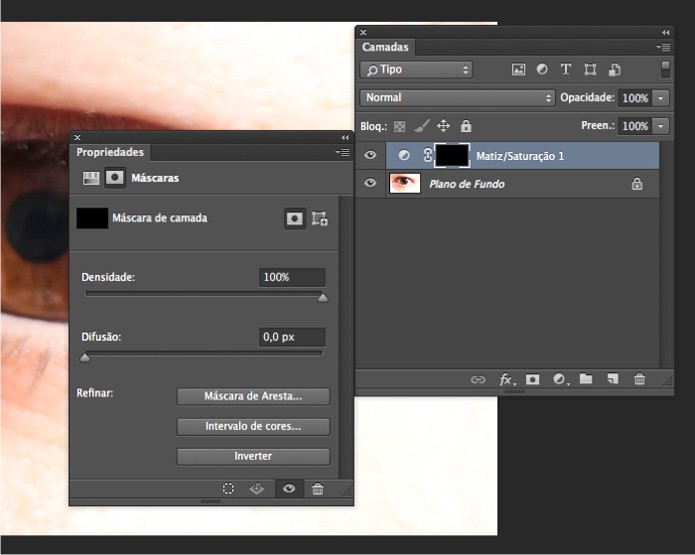Select the Camadas tab
The height and width of the screenshot is (555, 695).
(x=385, y=47)
